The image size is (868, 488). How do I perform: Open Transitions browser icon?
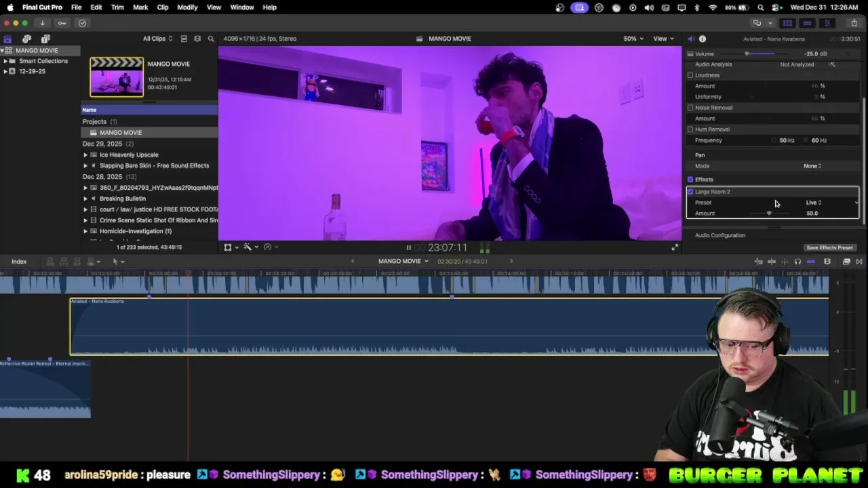859,262
